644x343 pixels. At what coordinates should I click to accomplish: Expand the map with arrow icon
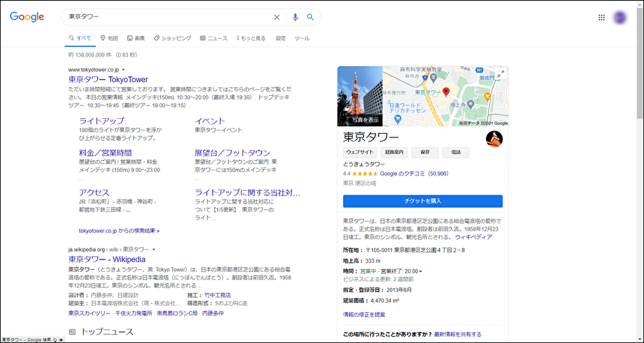501,74
